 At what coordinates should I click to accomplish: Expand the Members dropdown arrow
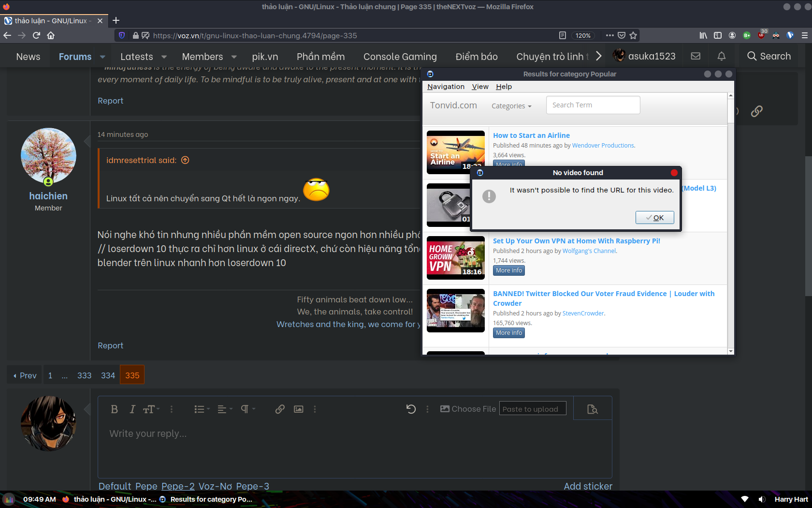(x=234, y=57)
